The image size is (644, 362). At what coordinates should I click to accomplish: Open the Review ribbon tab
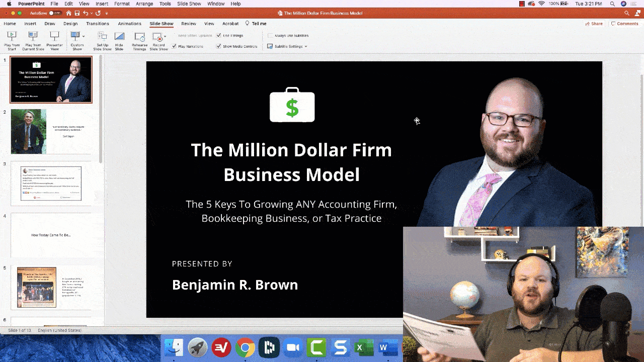coord(189,24)
